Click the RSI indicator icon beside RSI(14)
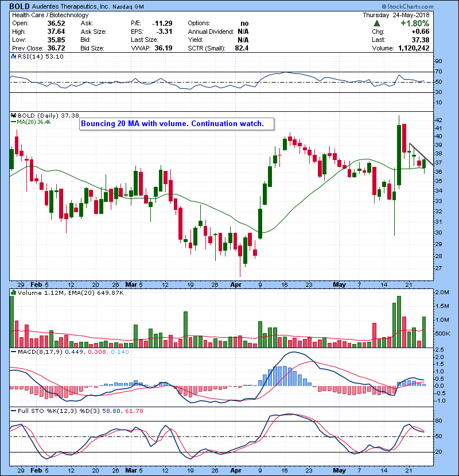 (x=13, y=56)
